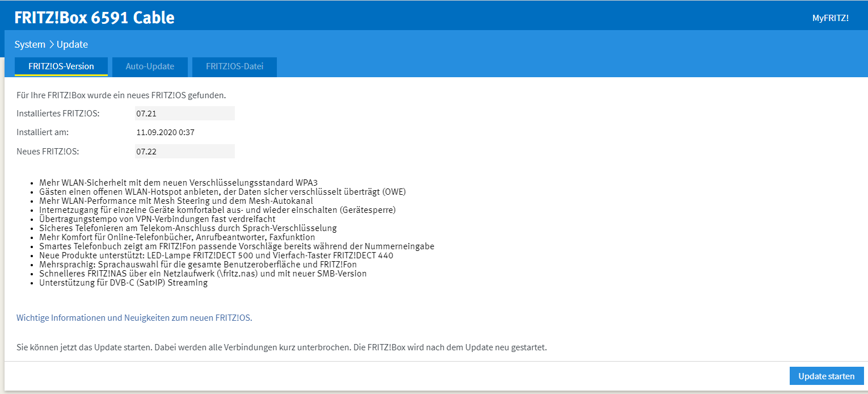The image size is (868, 394).
Task: Click the 'Installiert am:' label
Action: click(x=43, y=132)
